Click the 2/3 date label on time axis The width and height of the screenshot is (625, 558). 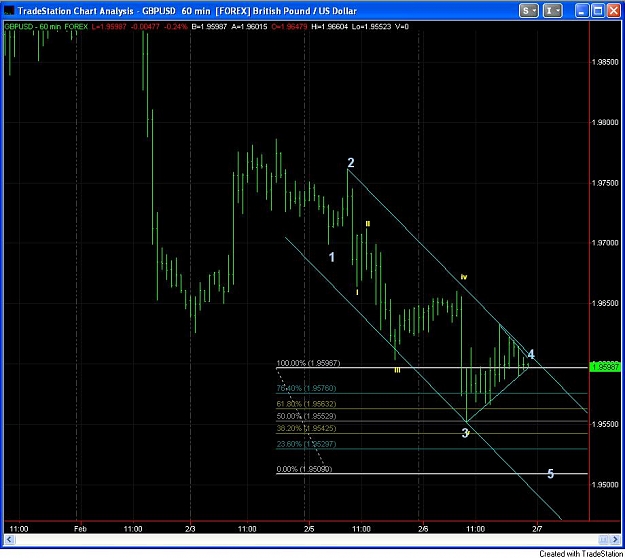[x=190, y=529]
